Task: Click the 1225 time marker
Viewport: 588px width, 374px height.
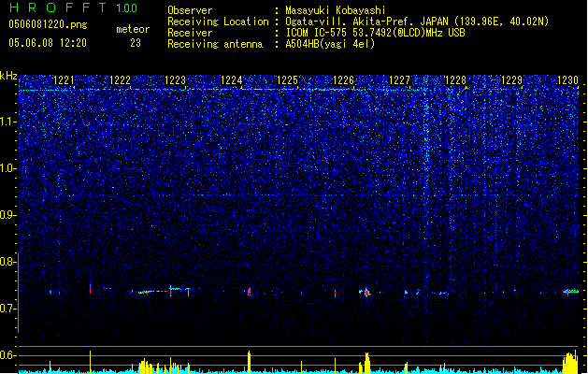Action: point(287,80)
